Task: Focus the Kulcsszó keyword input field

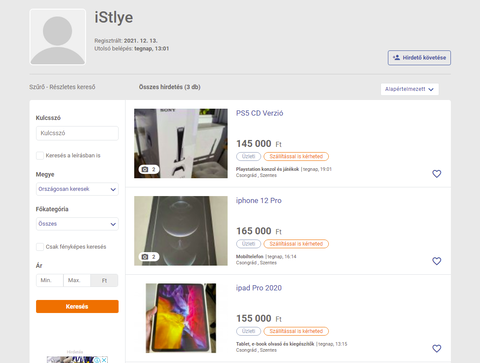Action: tap(77, 133)
